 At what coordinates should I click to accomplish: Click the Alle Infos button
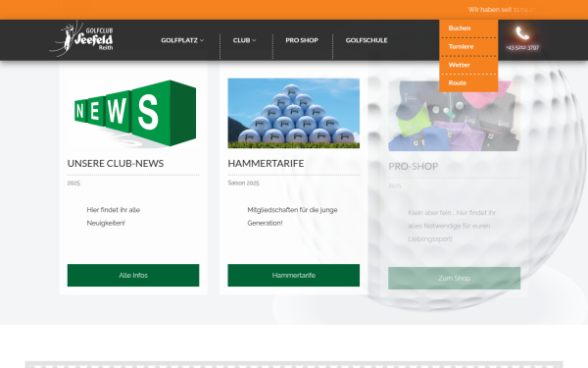click(133, 275)
